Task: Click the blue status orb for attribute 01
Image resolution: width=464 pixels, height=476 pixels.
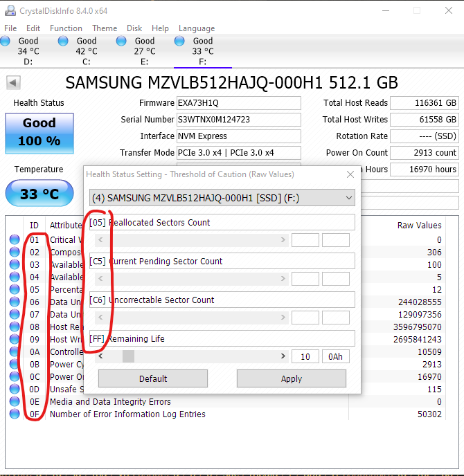Action: (x=15, y=239)
